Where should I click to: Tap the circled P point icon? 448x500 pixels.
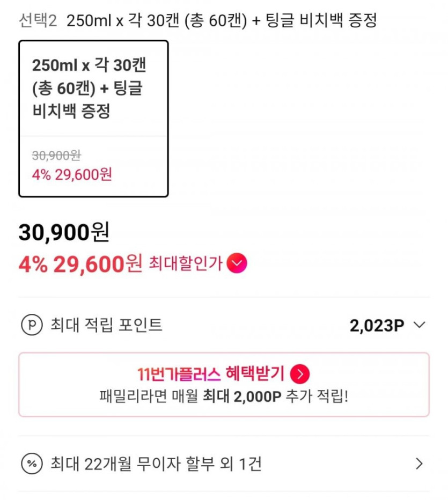click(x=32, y=325)
